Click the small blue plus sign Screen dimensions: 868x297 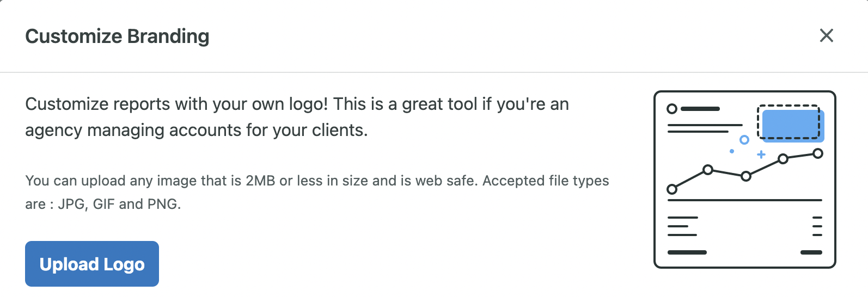coord(761,154)
